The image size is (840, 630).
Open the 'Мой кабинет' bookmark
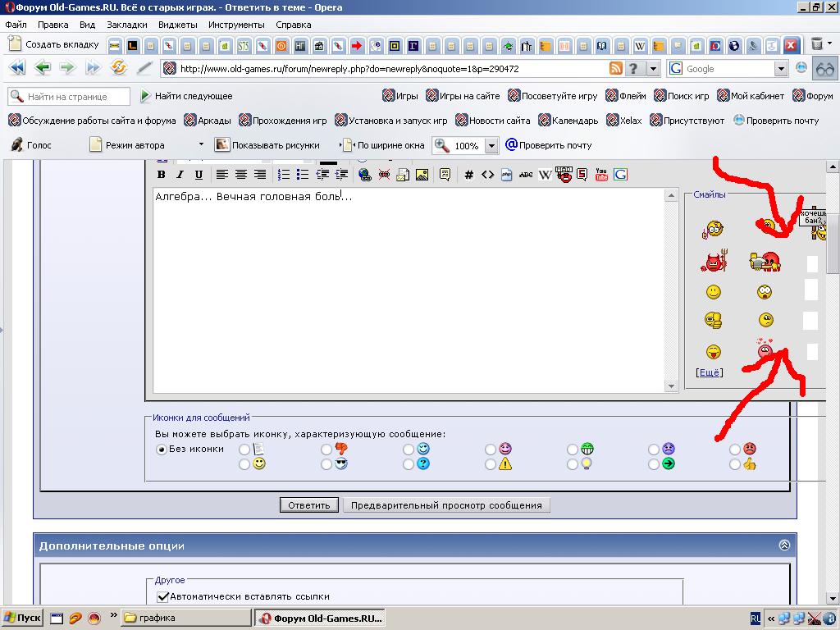coord(751,96)
